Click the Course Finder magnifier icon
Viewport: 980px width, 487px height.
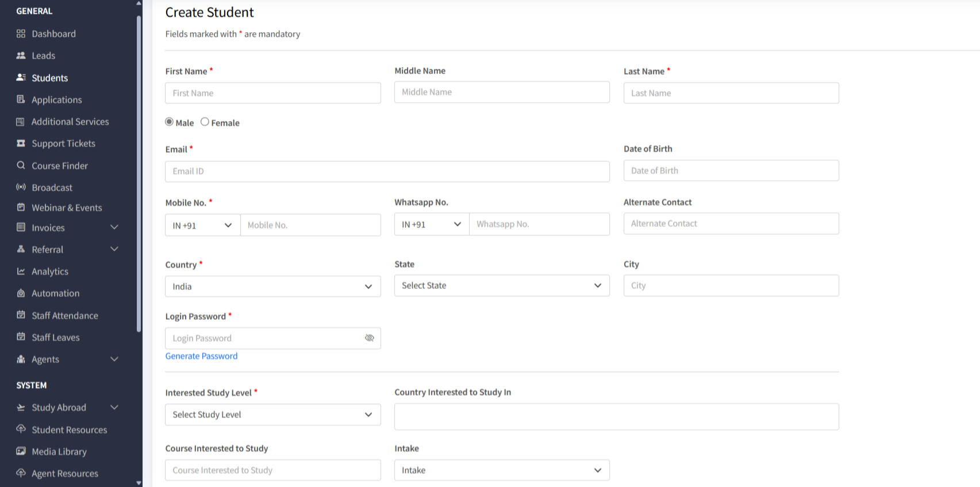coord(21,165)
